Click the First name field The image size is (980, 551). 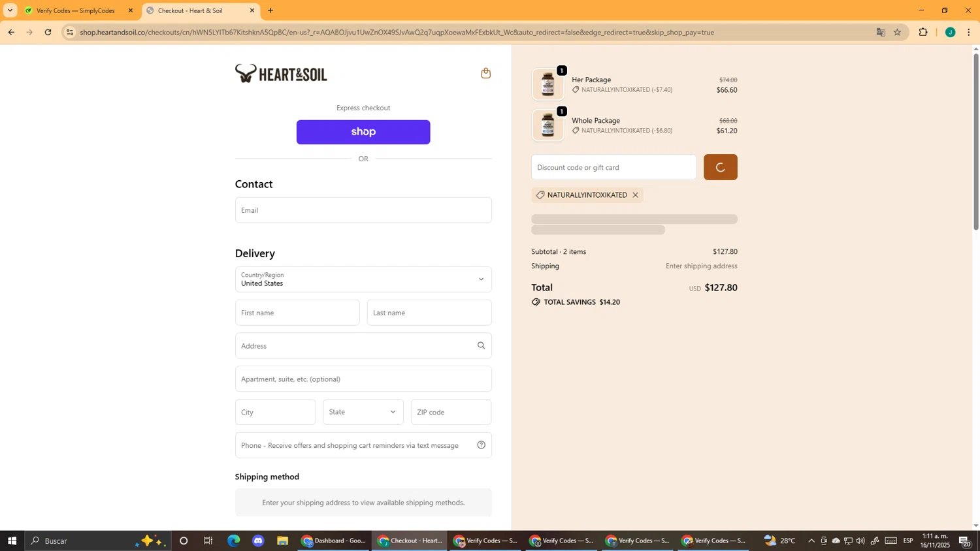297,313
